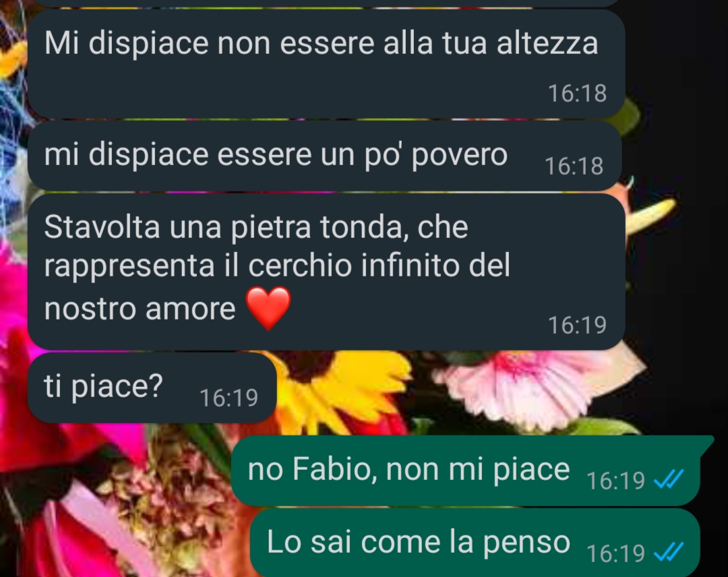The height and width of the screenshot is (577, 728).
Task: Tap 16:19 timestamp under 'nostro amore'
Action: [x=577, y=325]
